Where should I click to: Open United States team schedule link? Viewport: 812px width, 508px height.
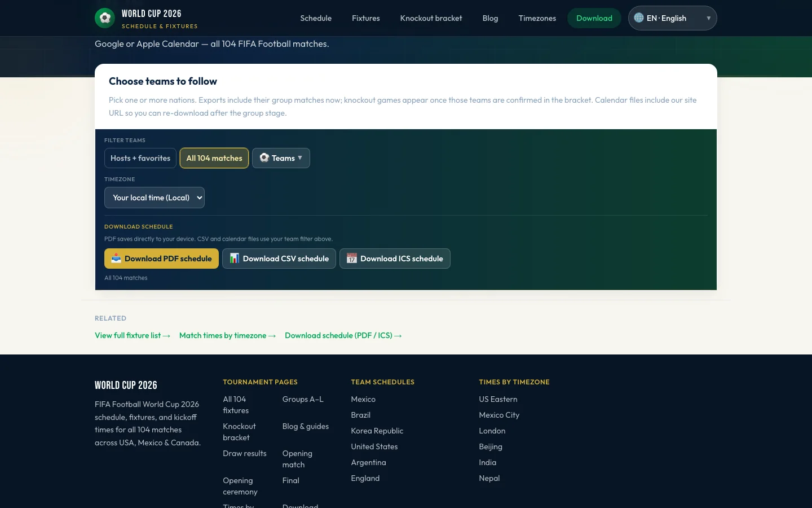coord(374,446)
